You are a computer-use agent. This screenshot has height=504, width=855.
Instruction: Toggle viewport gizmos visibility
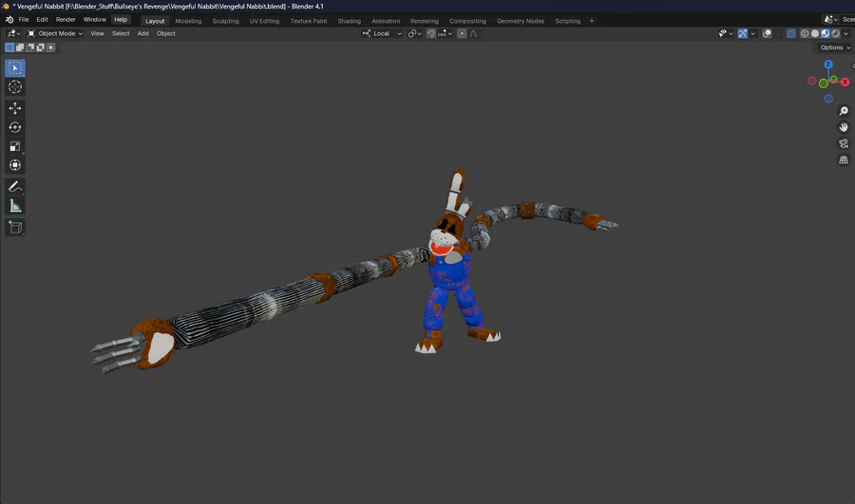[x=742, y=33]
